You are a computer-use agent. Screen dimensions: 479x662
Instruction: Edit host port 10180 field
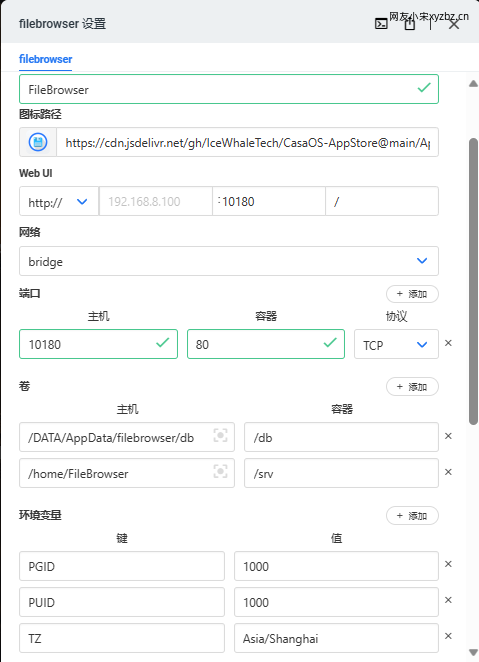[98, 344]
